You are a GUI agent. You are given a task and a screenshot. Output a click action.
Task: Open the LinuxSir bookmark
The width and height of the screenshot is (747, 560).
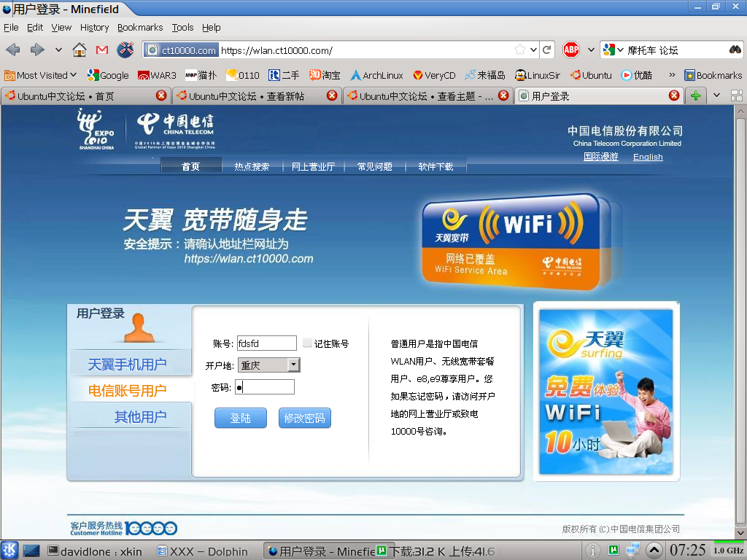tap(538, 75)
